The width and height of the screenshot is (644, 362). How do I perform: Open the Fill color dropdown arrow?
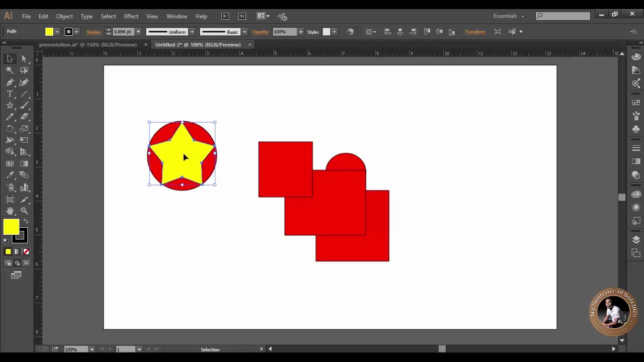[57, 32]
